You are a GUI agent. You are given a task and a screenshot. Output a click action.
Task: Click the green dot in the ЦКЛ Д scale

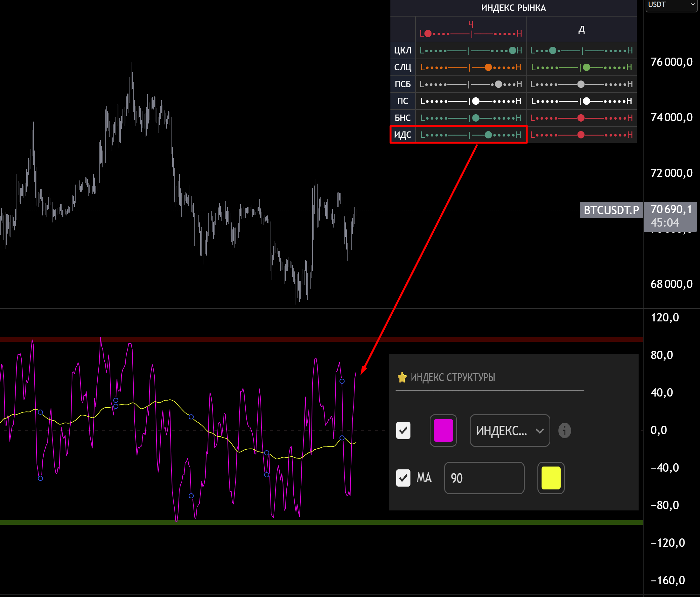[x=553, y=51]
